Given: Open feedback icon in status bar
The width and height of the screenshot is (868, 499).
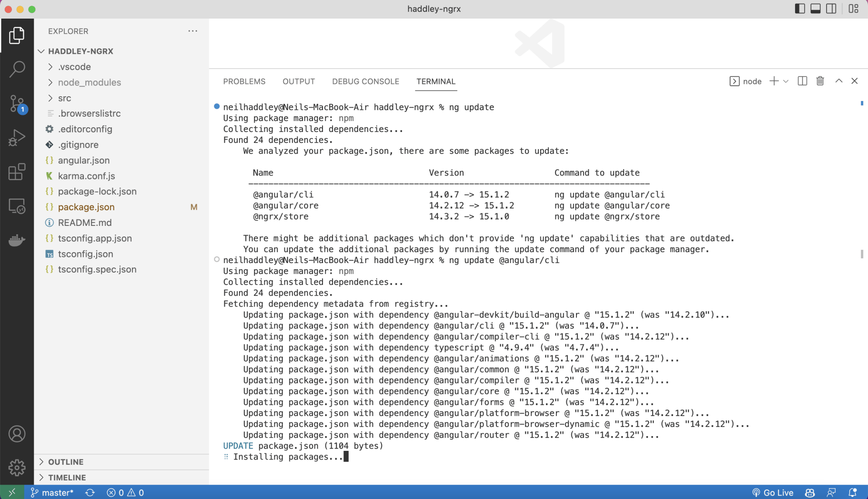Looking at the screenshot, I should coord(831,492).
